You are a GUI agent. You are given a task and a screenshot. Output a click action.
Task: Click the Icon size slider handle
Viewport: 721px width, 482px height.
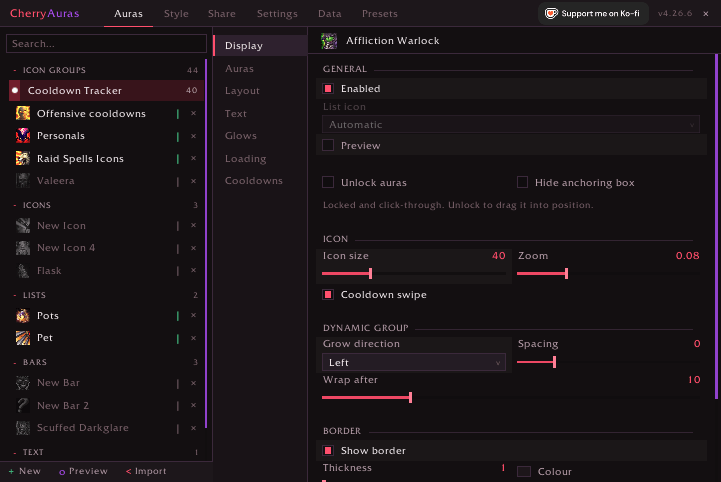[371, 274]
